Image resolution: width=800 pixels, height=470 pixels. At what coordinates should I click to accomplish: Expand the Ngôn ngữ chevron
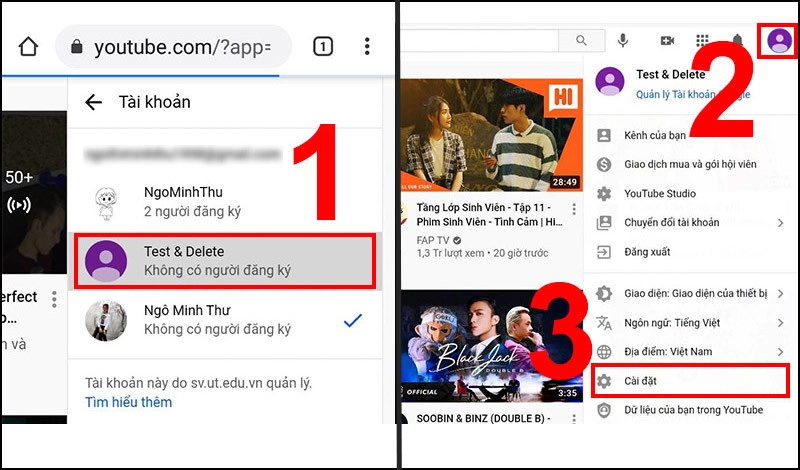781,323
